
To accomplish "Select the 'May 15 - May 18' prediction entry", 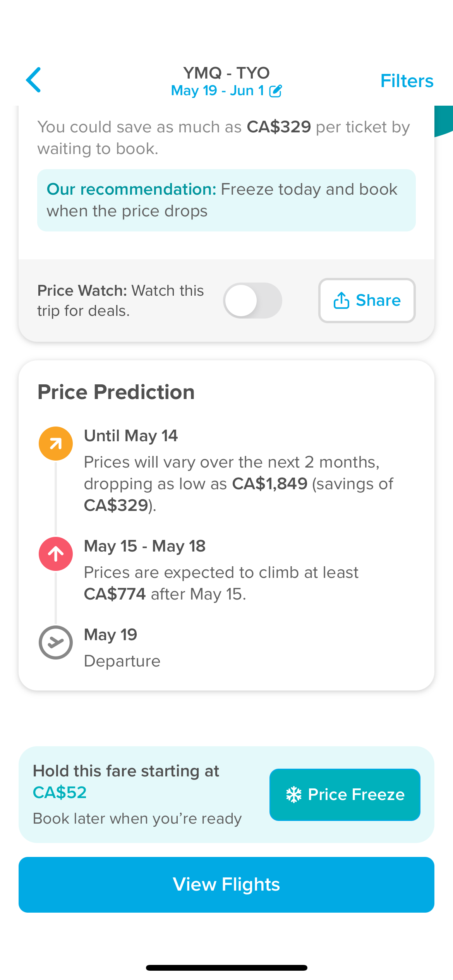I will 145,546.
